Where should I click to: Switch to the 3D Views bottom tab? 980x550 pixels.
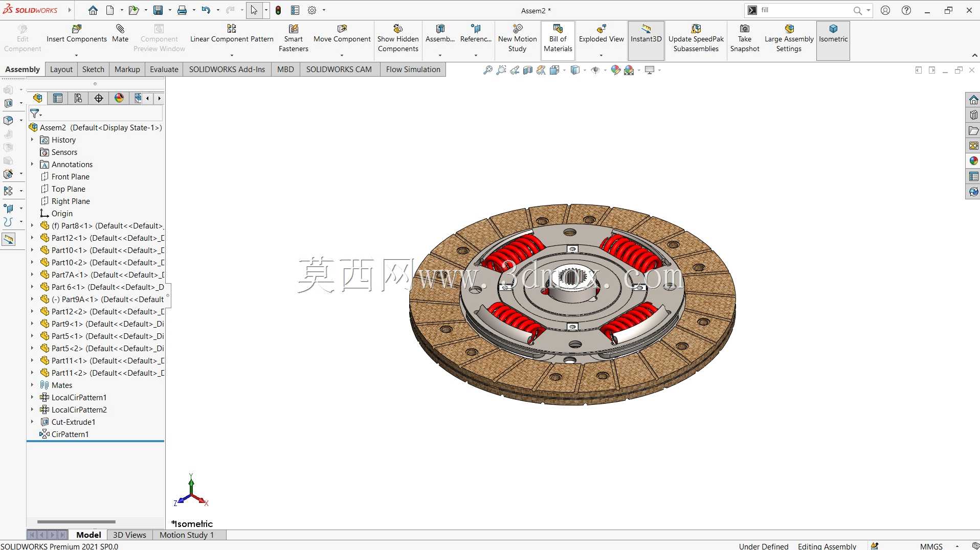(129, 535)
